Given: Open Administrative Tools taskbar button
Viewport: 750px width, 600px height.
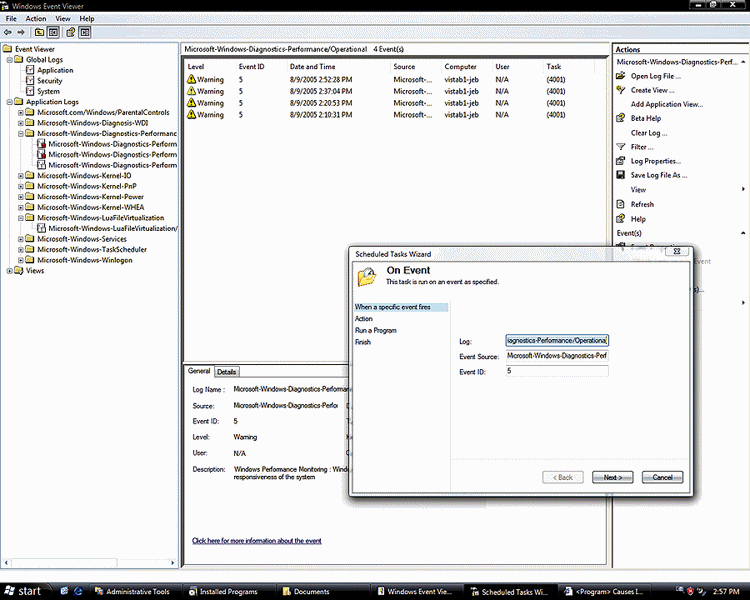Looking at the screenshot, I should coord(132,591).
